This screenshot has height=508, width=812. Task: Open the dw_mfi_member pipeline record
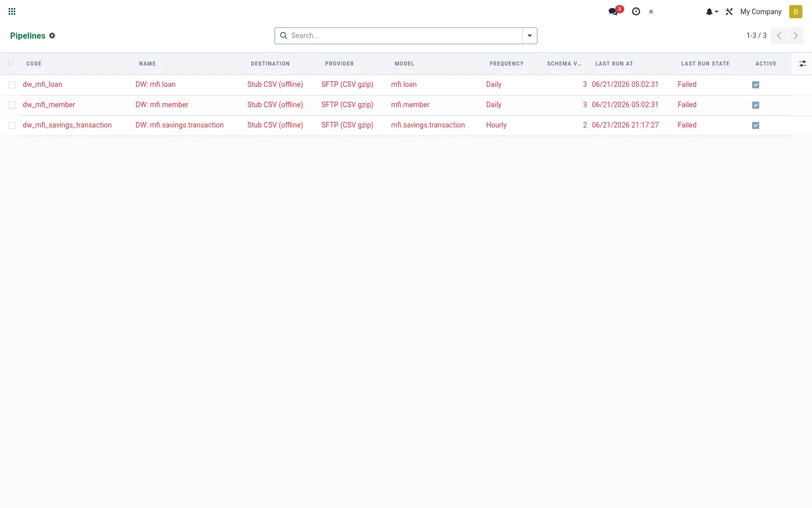click(x=49, y=105)
